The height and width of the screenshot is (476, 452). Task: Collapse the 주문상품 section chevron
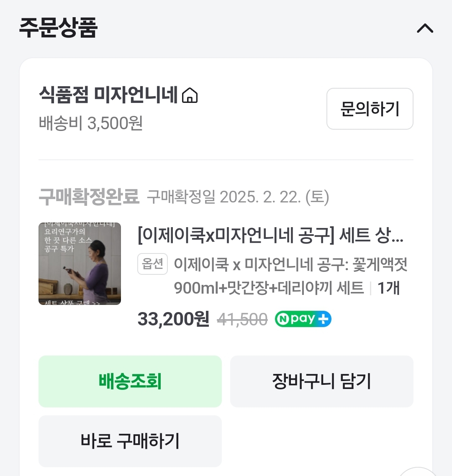425,28
